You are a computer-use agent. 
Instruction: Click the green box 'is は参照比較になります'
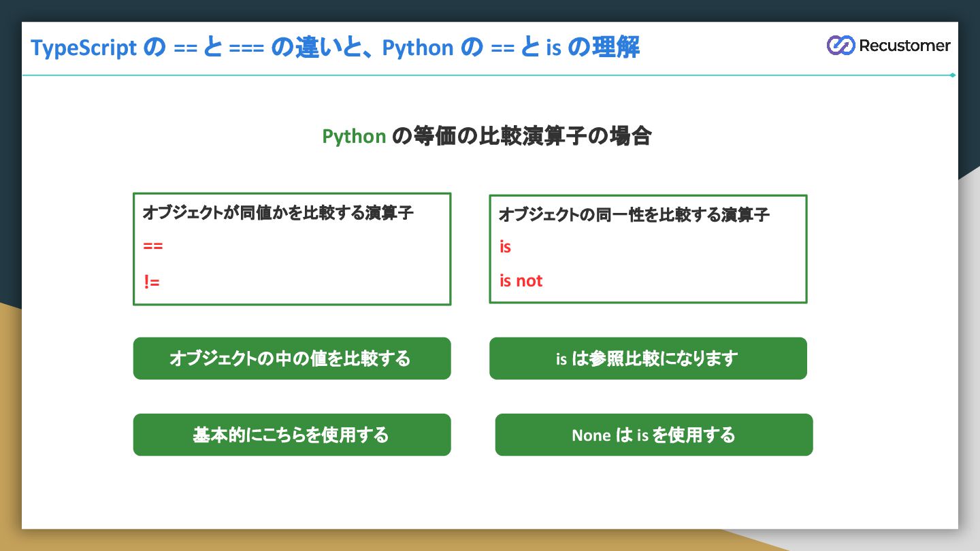[648, 358]
